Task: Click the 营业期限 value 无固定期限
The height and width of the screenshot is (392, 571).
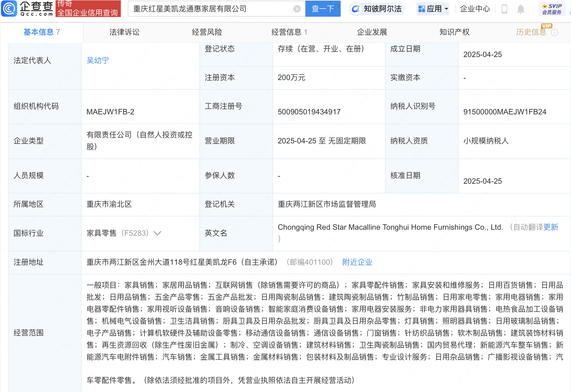Action: 347,141
